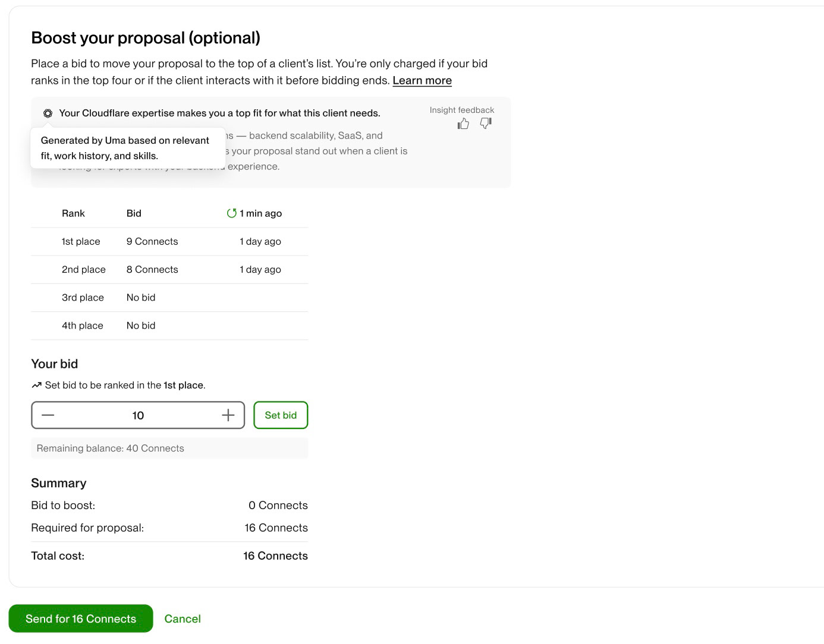This screenshot has width=824, height=644.
Task: Refresh the bid ranking table
Action: click(x=232, y=213)
